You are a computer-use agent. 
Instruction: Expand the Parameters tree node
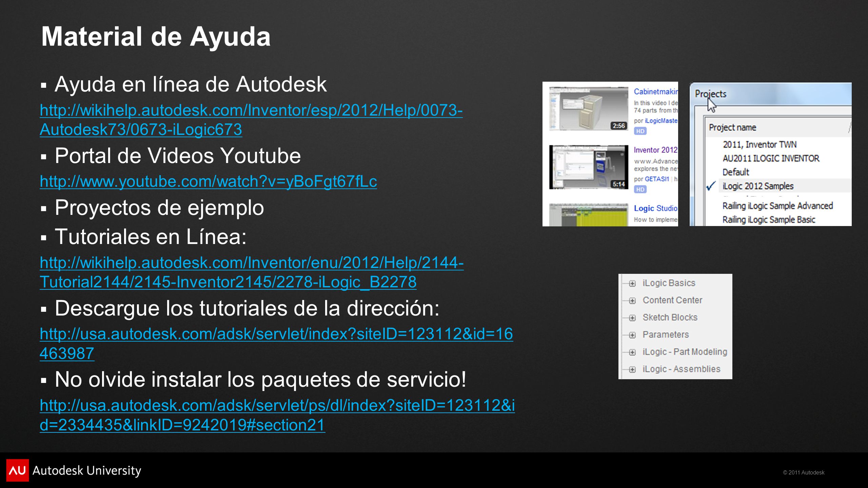tap(632, 335)
